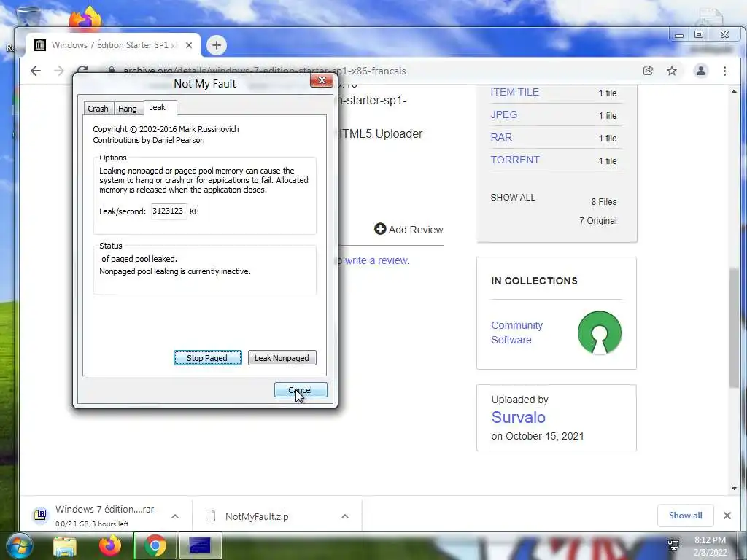
Task: Close the downloads bar
Action: click(x=727, y=516)
